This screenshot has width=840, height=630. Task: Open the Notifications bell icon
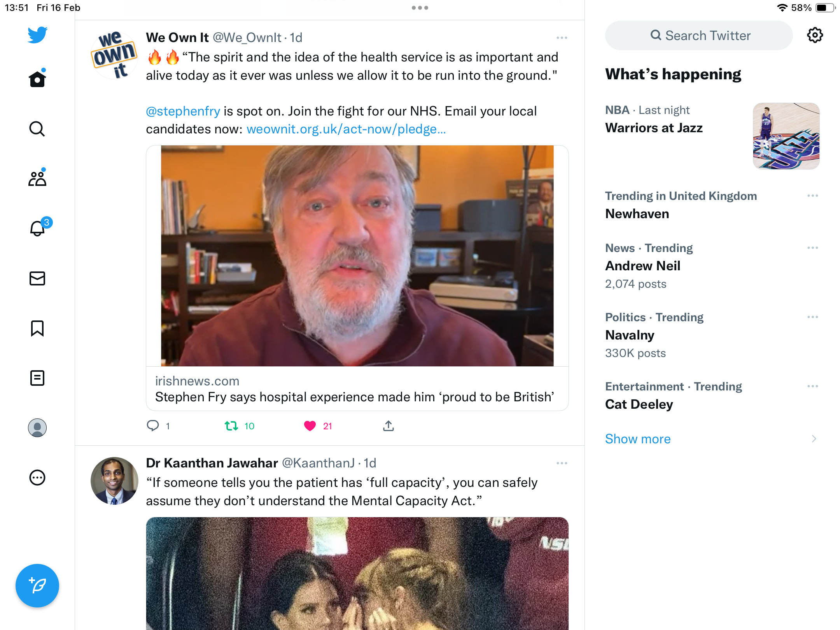point(38,228)
